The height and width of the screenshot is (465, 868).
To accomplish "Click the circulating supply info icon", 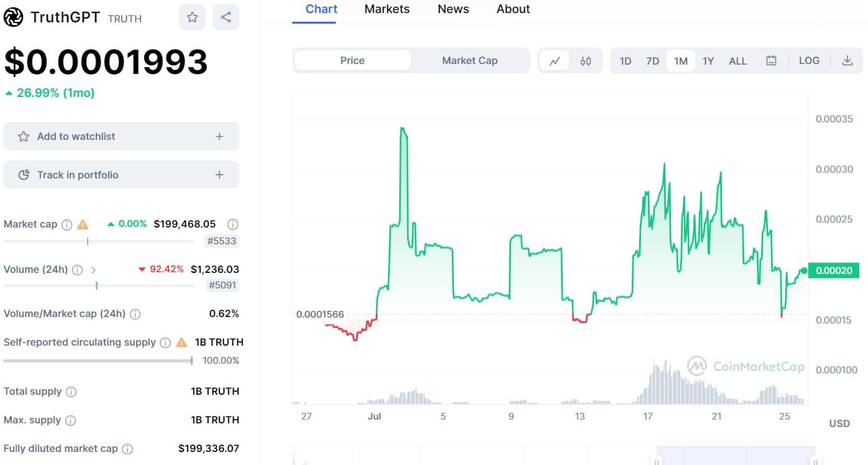I will click(165, 343).
